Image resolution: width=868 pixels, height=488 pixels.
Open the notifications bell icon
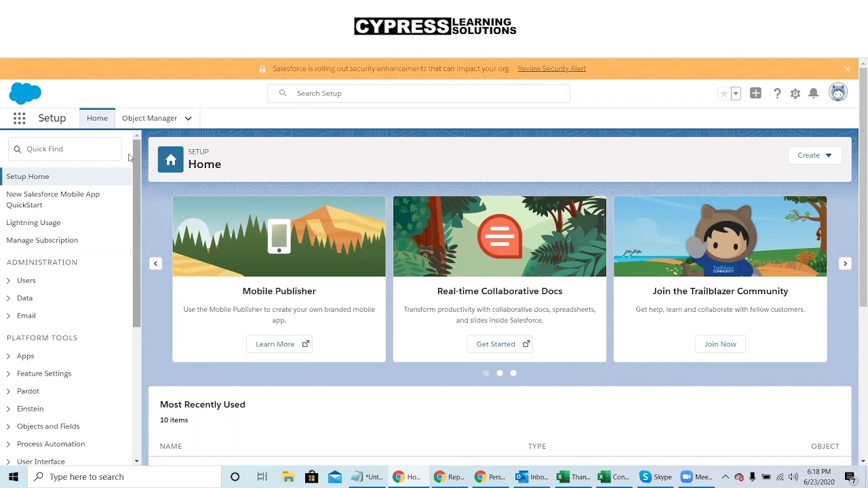(814, 94)
